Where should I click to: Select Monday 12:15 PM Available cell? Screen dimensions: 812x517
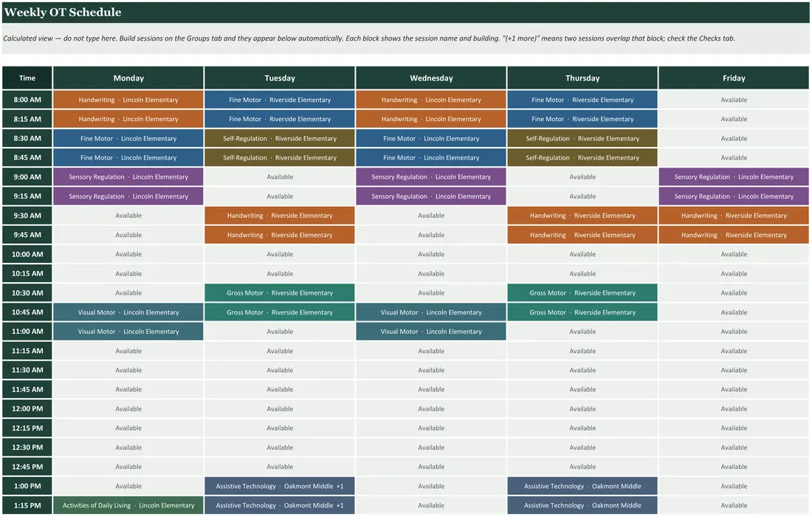128,428
